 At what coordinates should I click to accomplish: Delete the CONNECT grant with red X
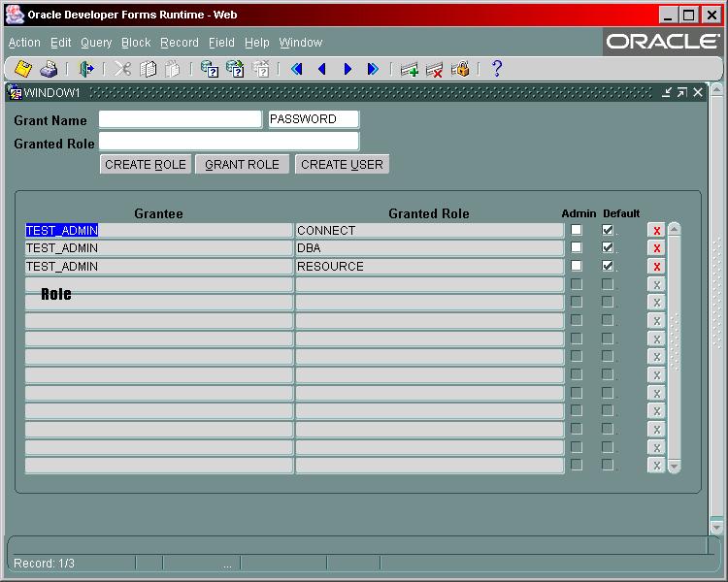657,231
